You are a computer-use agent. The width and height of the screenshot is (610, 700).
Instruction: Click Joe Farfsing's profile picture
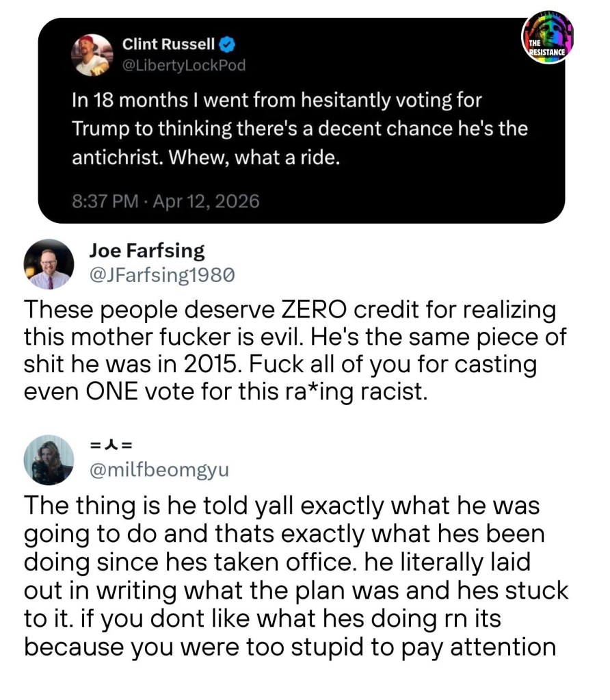(49, 264)
